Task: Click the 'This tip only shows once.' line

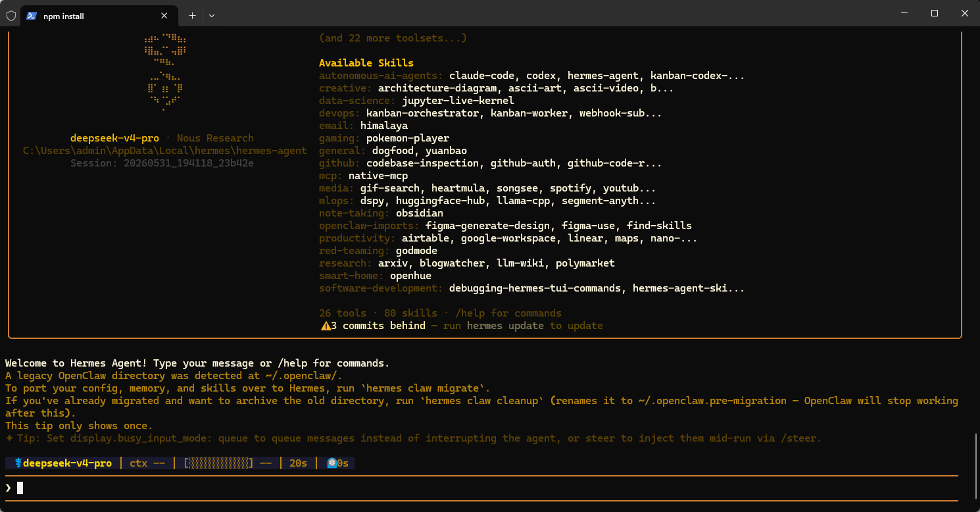Action: click(x=79, y=426)
